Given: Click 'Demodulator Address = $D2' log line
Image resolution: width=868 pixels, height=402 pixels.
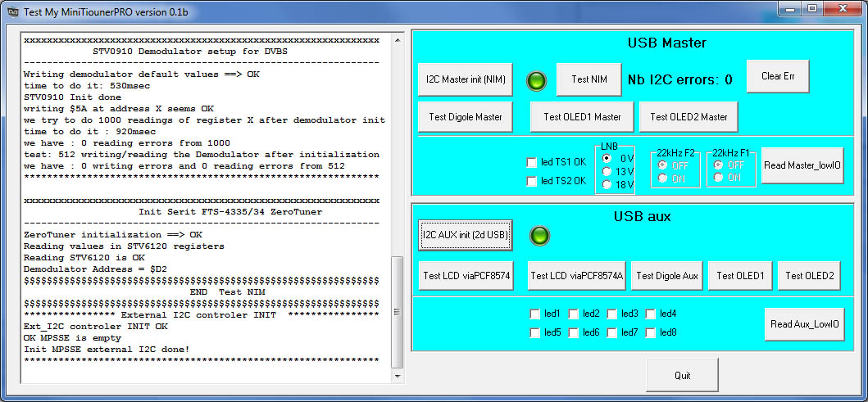Looking at the screenshot, I should 95,269.
